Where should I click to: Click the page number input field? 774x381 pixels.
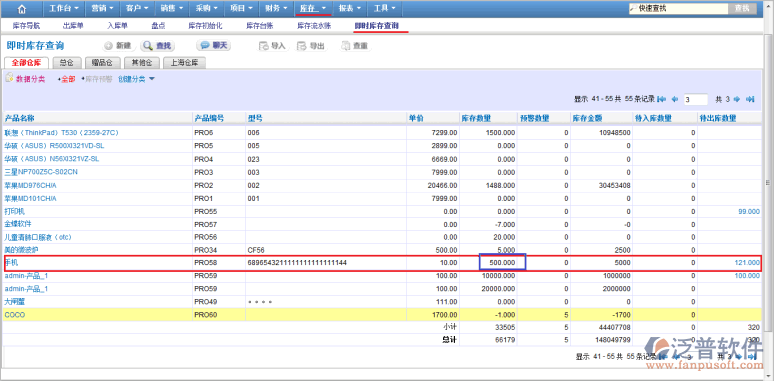coord(696,99)
